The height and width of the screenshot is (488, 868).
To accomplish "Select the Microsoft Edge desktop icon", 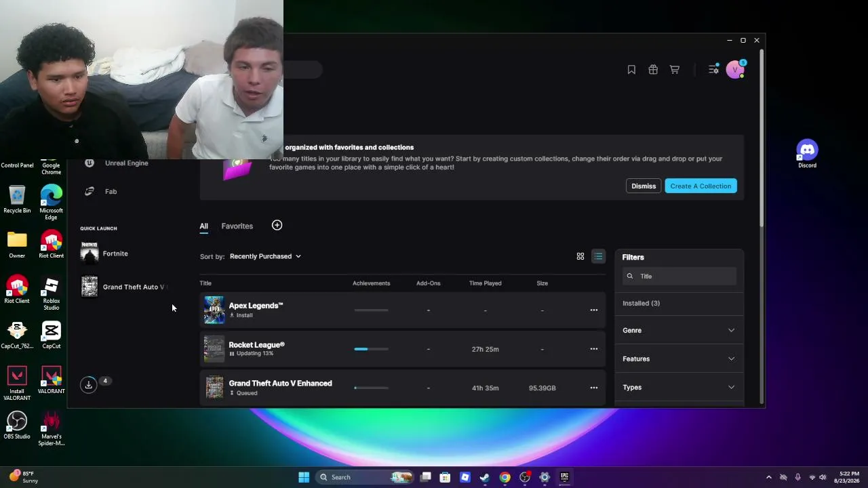I will 51,203.
